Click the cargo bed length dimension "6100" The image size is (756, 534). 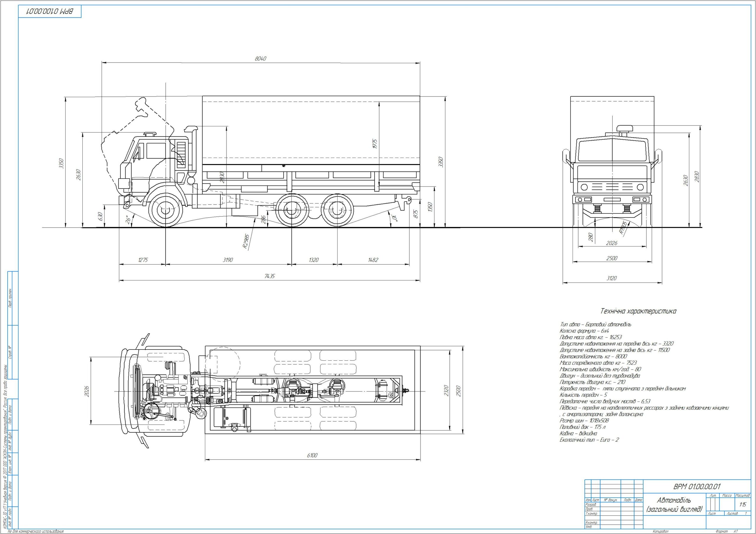312,456
